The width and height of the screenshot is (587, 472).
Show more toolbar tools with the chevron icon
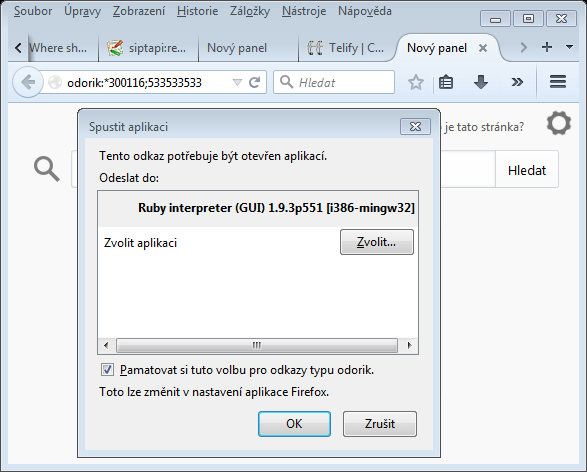click(517, 82)
